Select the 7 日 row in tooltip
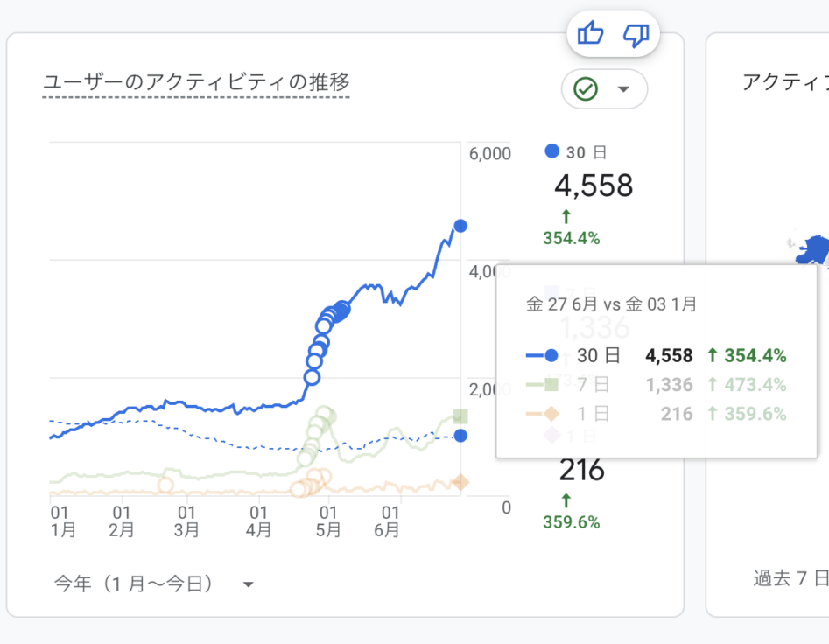Viewport: 829px width, 644px height. 655,385
